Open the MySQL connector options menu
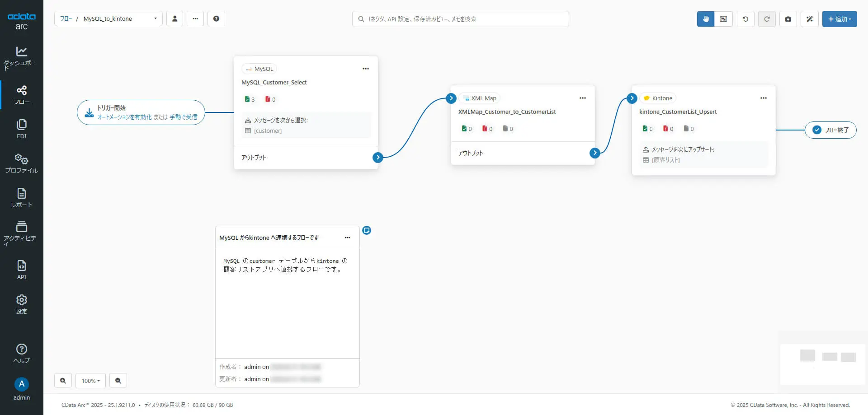The height and width of the screenshot is (415, 868). tap(366, 69)
